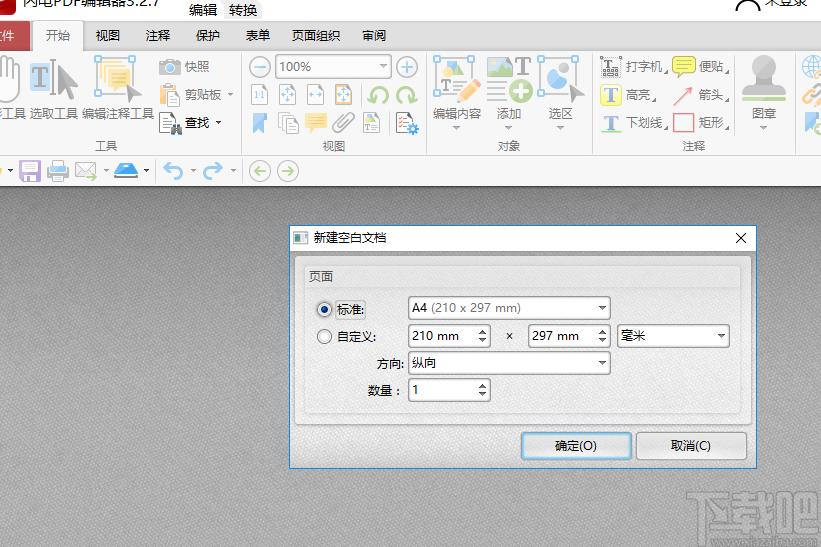Click the zoom in plus button
821x547 pixels.
click(407, 67)
